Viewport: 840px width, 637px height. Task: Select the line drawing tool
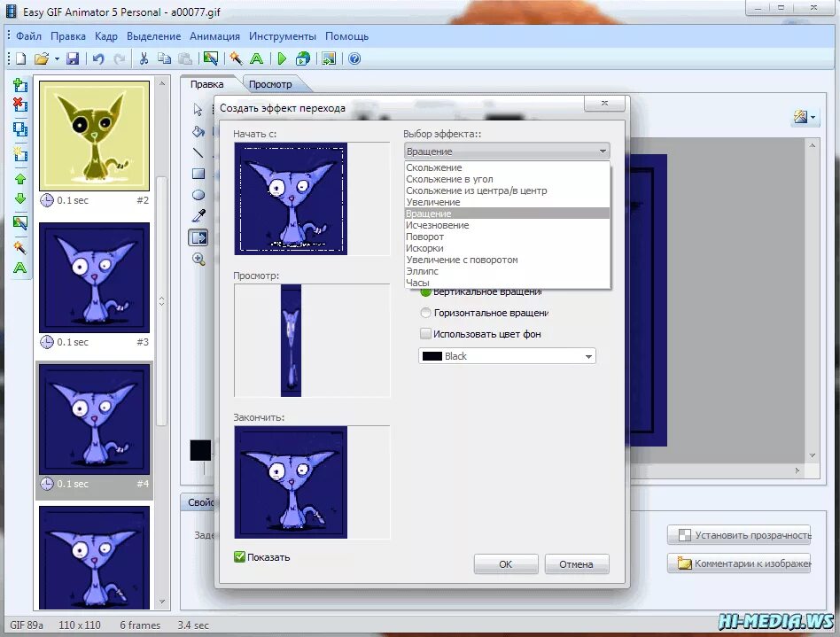tap(198, 152)
